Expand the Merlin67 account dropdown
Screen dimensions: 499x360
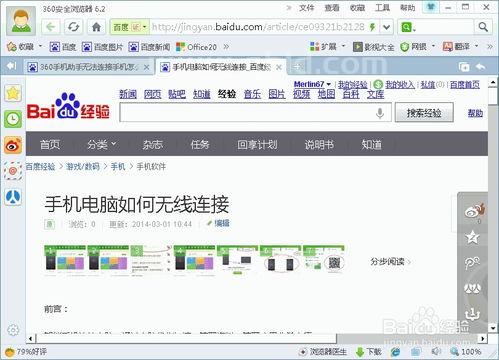click(312, 84)
